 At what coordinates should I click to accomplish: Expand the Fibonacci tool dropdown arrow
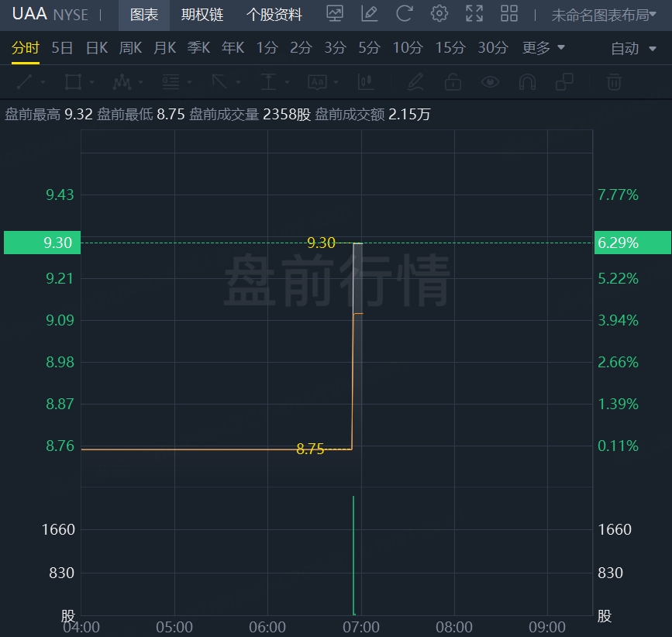tap(189, 82)
